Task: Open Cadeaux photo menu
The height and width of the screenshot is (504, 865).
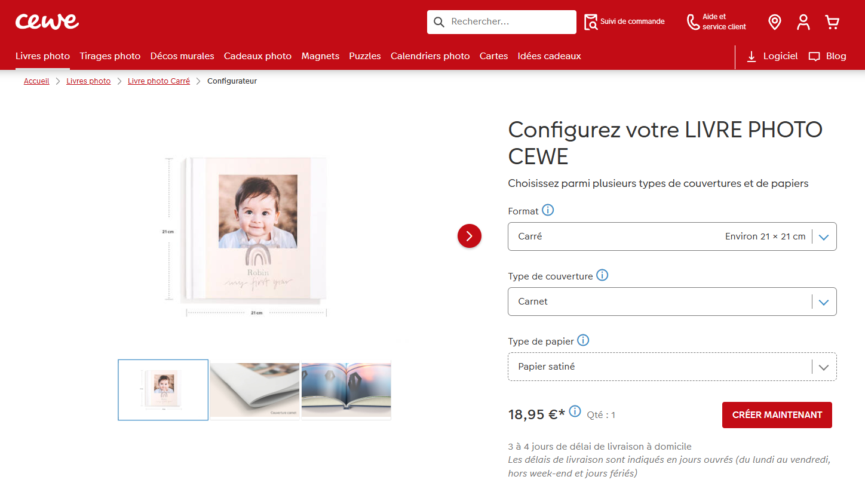Action: point(257,56)
